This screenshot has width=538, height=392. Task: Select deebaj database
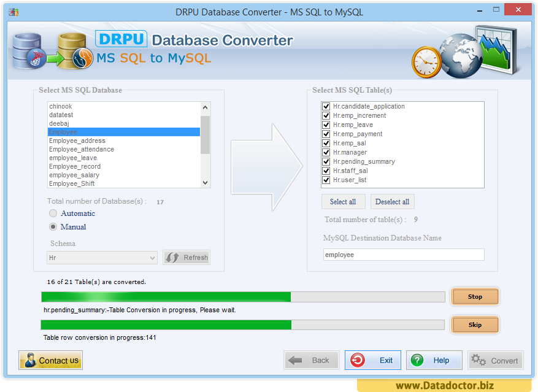124,123
